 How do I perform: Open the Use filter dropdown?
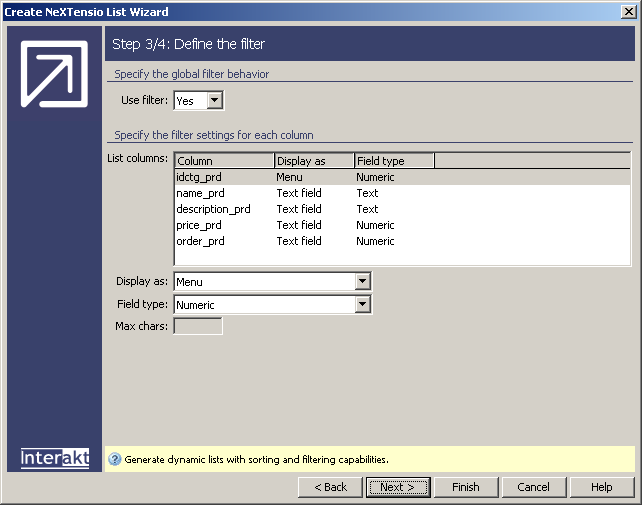click(x=215, y=100)
